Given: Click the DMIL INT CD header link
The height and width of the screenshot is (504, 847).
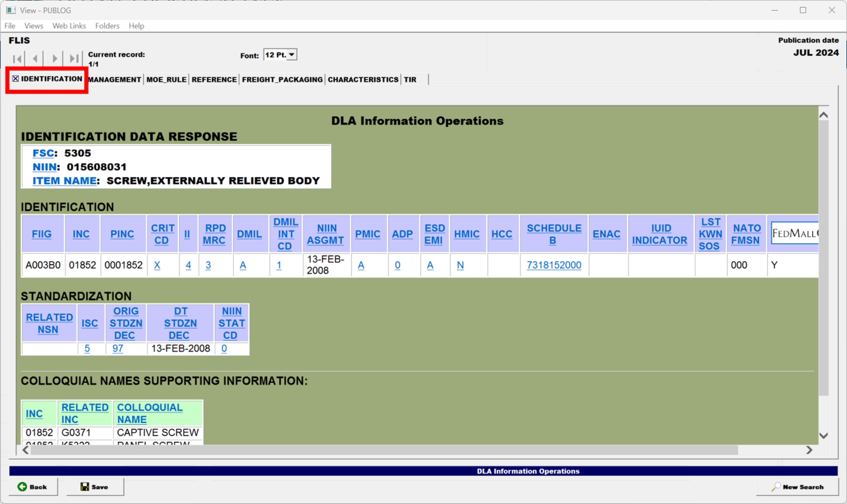Looking at the screenshot, I should tap(286, 234).
